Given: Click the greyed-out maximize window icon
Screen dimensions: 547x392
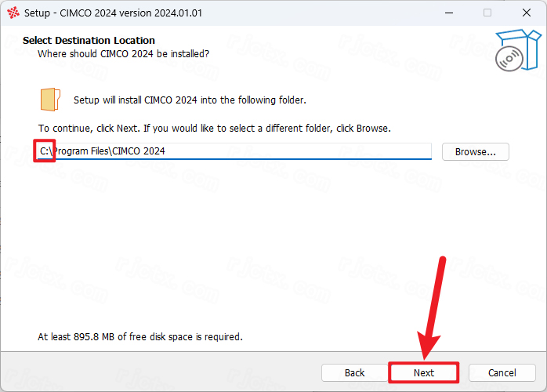Looking at the screenshot, I should 487,13.
